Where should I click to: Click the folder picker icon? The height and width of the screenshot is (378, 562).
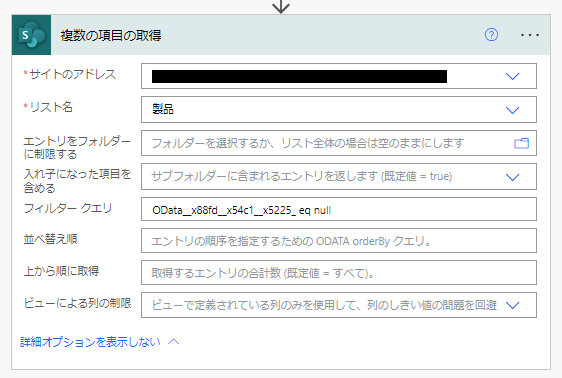pyautogui.click(x=521, y=143)
